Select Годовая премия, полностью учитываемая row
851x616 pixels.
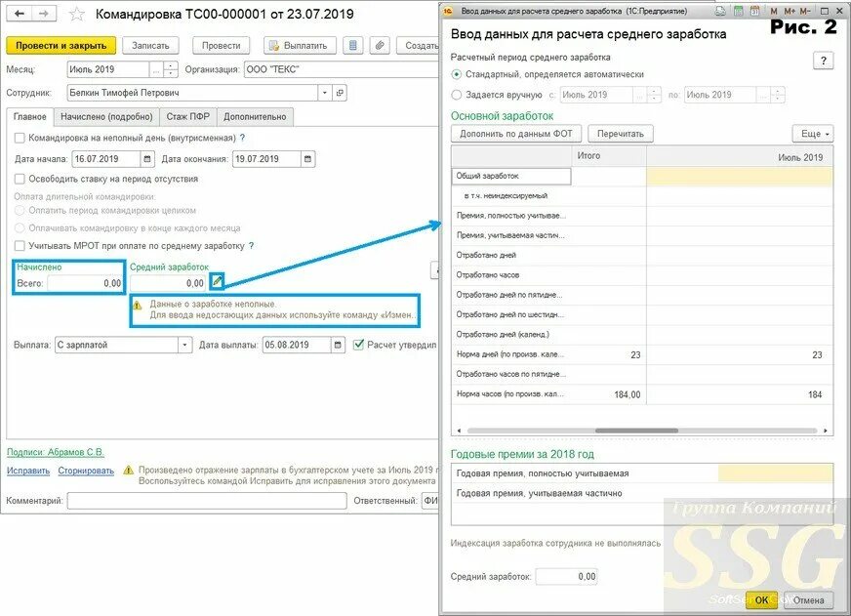[642, 473]
